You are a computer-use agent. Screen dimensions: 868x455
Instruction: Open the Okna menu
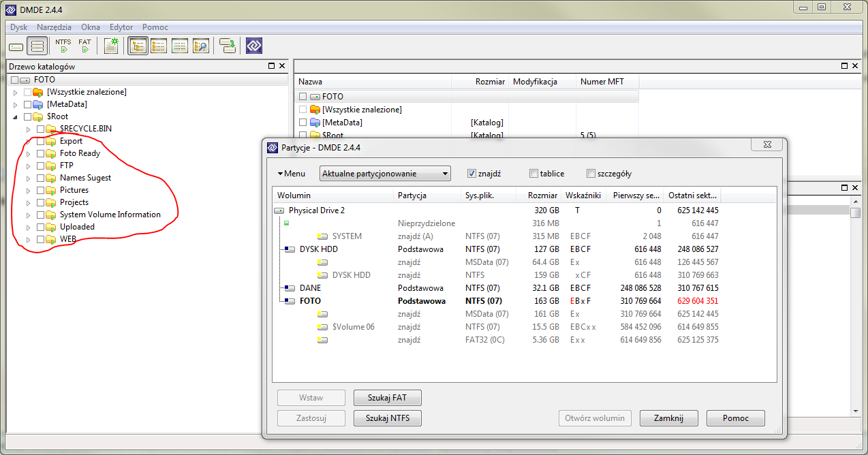(x=91, y=27)
